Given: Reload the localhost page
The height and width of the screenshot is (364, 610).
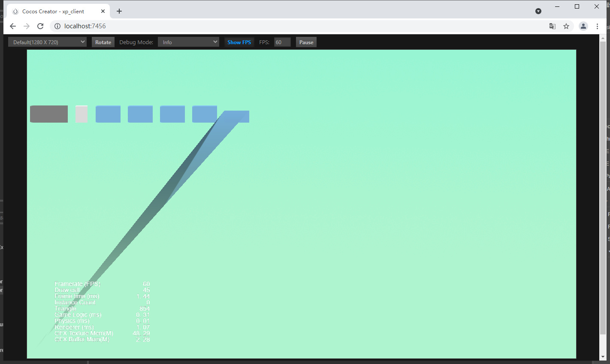Looking at the screenshot, I should 40,26.
